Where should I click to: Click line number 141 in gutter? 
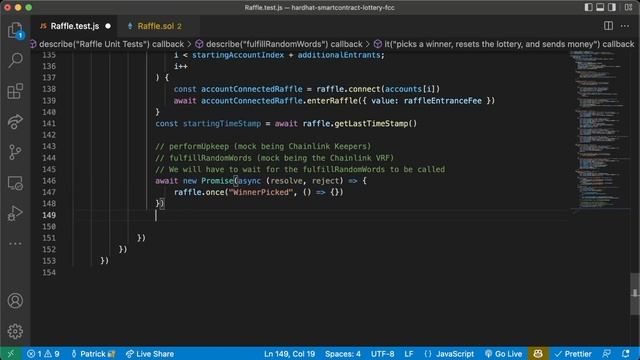[49, 124]
